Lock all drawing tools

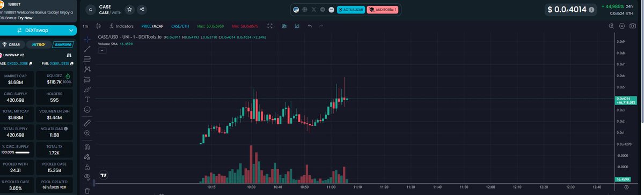[x=87, y=167]
